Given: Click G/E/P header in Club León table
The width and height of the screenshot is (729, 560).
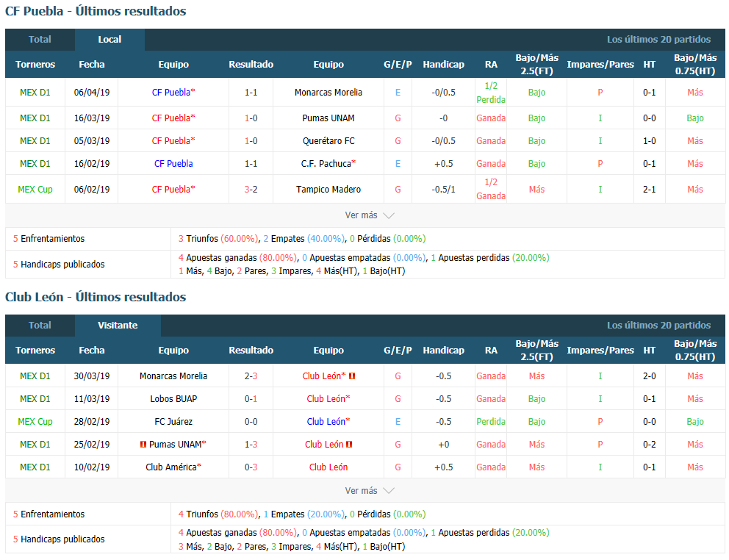Looking at the screenshot, I should tap(398, 351).
